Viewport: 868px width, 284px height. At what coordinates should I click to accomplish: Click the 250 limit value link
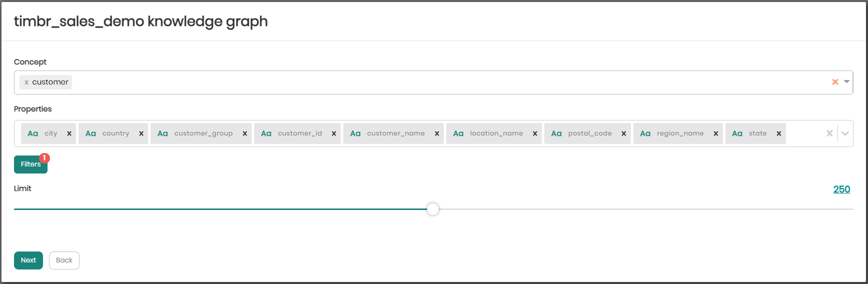[x=841, y=189]
